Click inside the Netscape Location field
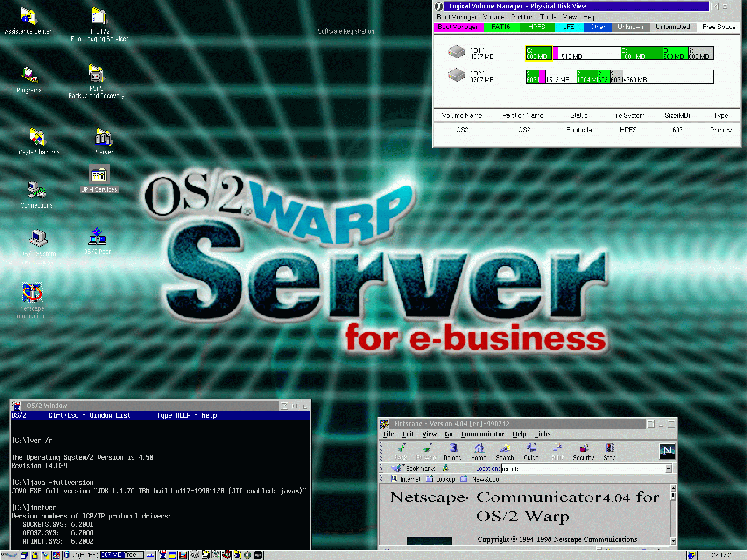Image resolution: width=747 pixels, height=560 pixels. click(x=583, y=469)
